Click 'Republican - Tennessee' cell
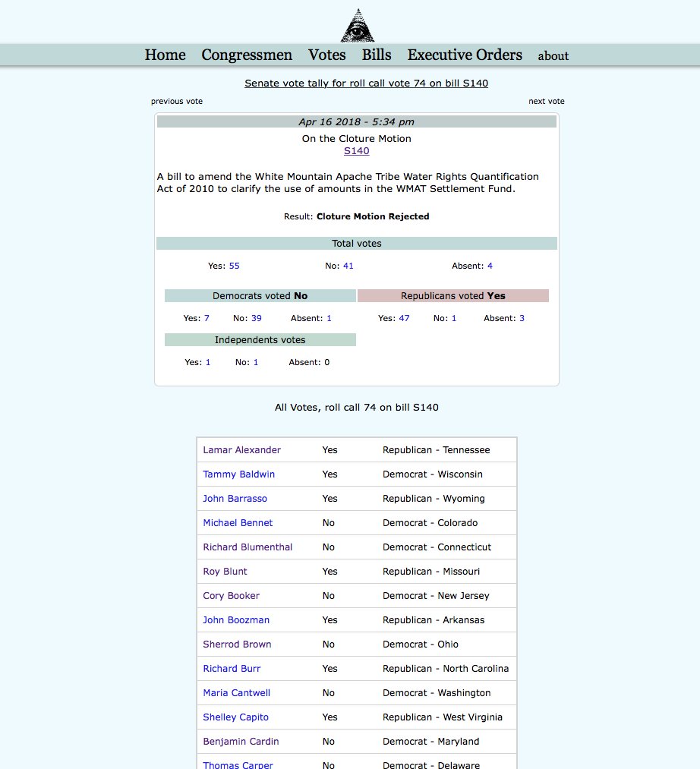The height and width of the screenshot is (769, 700). 436,450
